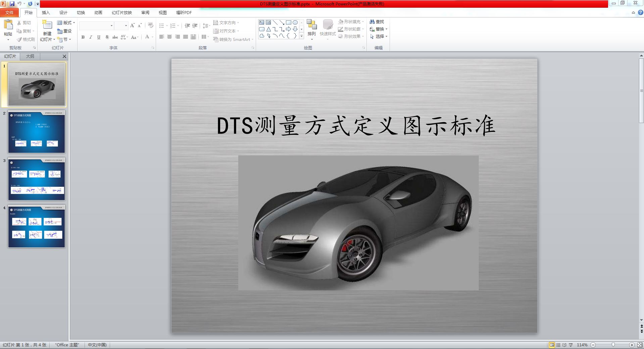Switch to the 大纲 (Outline) pane tab

pyautogui.click(x=30, y=56)
